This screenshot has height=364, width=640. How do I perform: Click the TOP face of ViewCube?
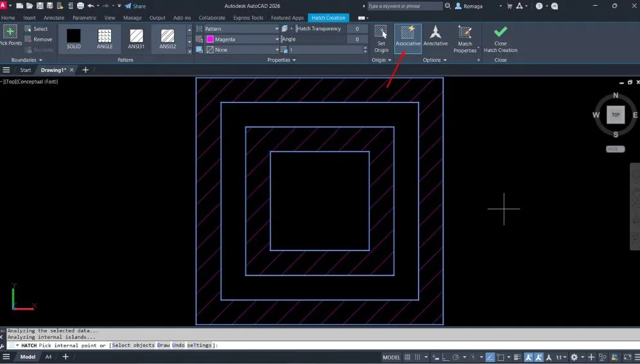(x=615, y=115)
